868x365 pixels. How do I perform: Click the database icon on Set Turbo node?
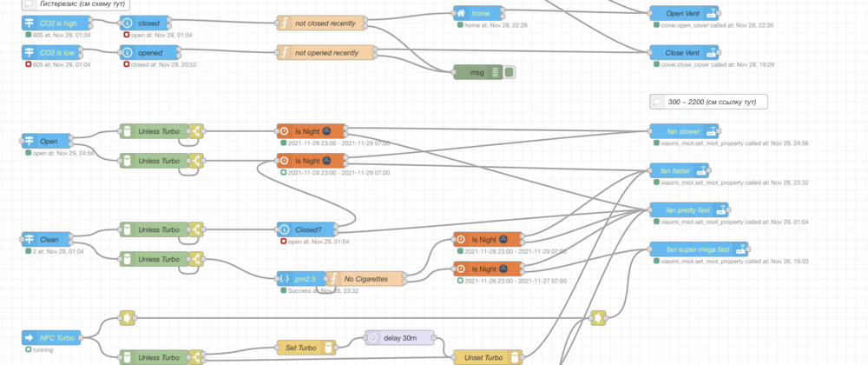[x=329, y=348]
